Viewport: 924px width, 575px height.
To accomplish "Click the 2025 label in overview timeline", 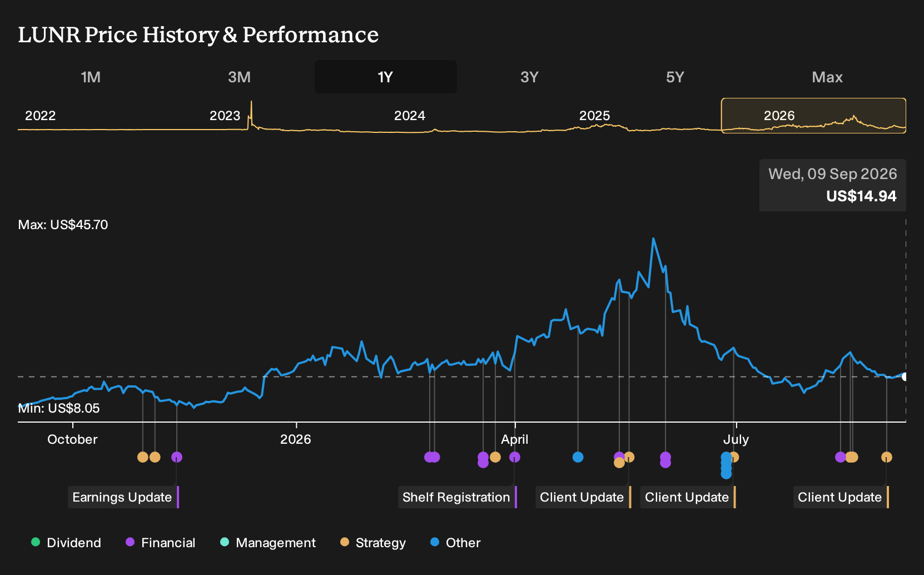I will (x=594, y=116).
